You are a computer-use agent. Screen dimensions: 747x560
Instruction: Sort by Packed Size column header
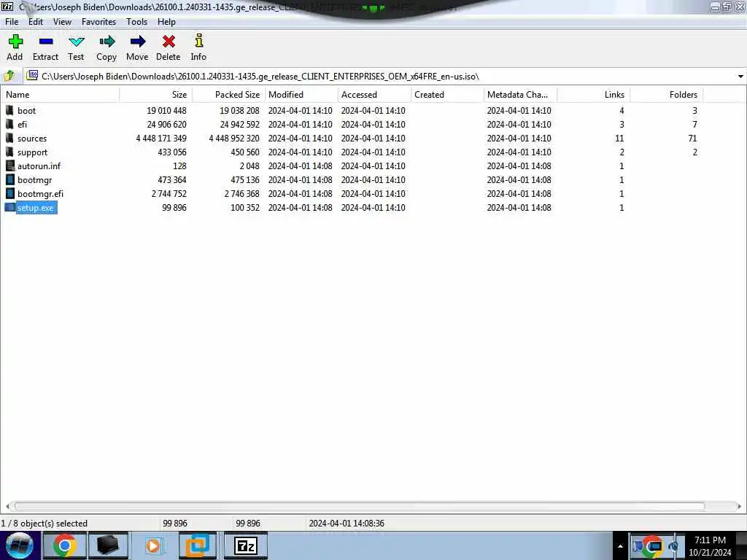pos(228,95)
